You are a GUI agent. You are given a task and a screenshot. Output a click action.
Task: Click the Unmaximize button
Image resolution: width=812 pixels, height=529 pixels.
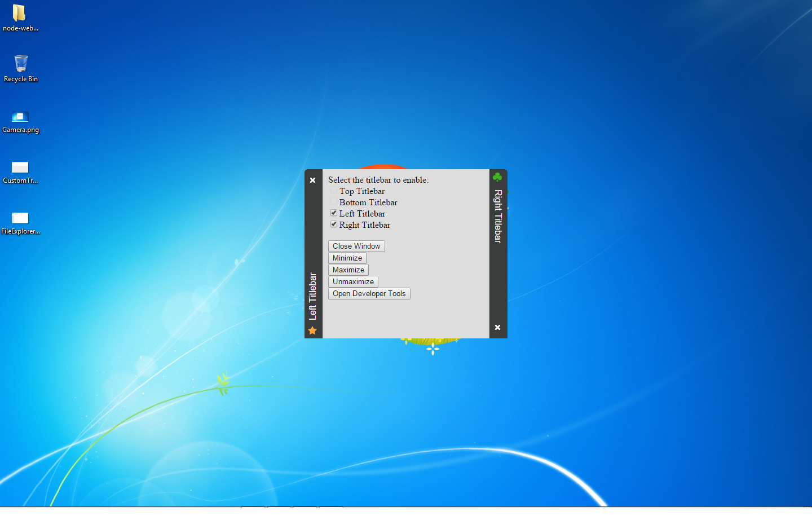353,282
